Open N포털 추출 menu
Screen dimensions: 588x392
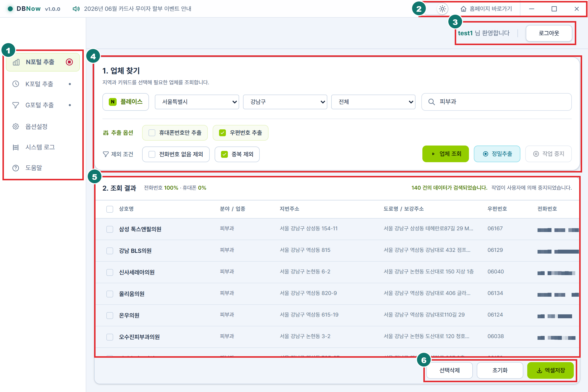pos(43,62)
